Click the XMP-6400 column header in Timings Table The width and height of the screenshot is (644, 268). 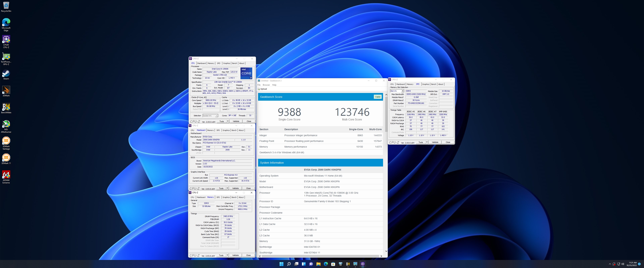click(x=443, y=112)
